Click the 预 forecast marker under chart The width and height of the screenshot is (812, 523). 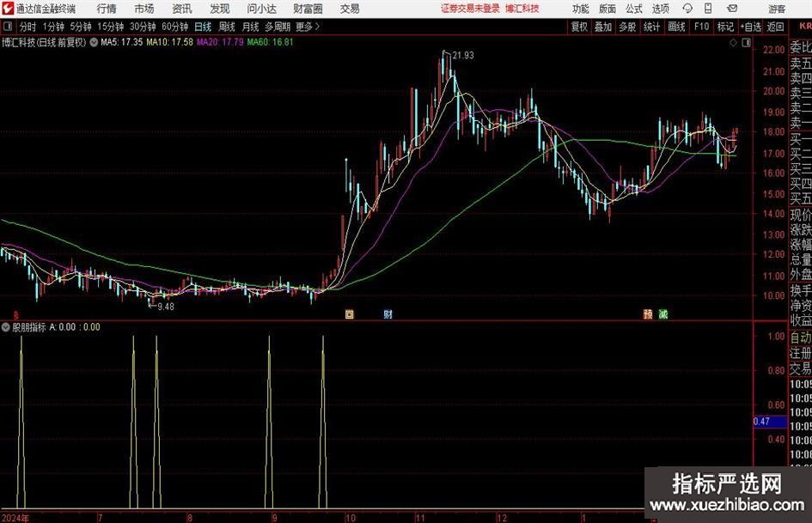tap(648, 314)
